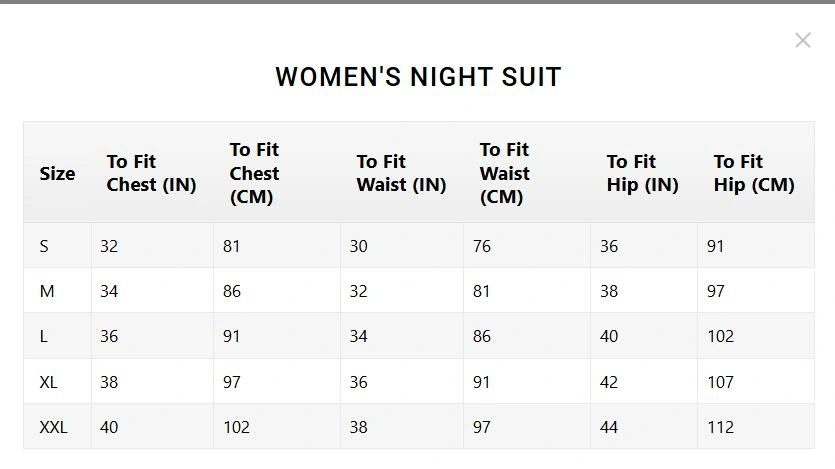Click the M size row label
The height and width of the screenshot is (469, 835).
pyautogui.click(x=46, y=292)
